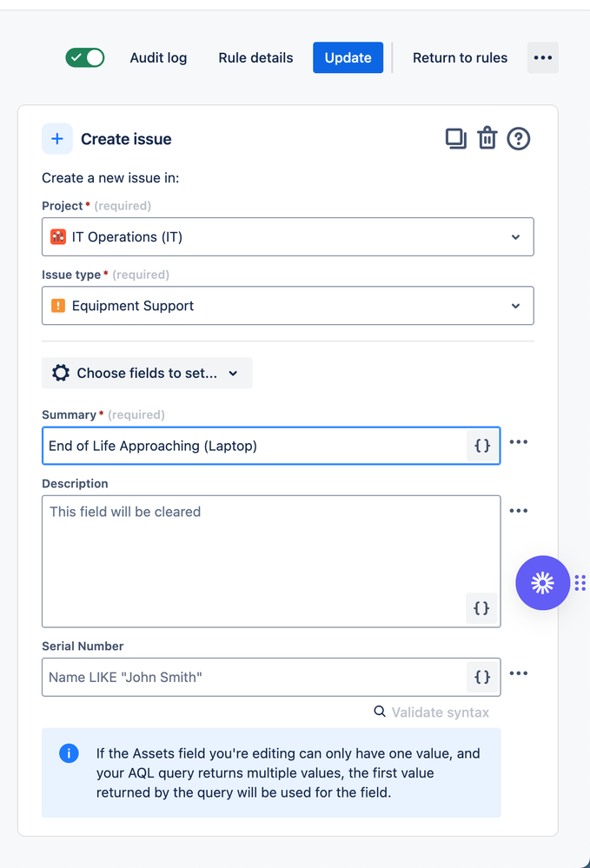Click the drag handle beside assistant button
The width and height of the screenshot is (590, 868).
pyautogui.click(x=580, y=583)
